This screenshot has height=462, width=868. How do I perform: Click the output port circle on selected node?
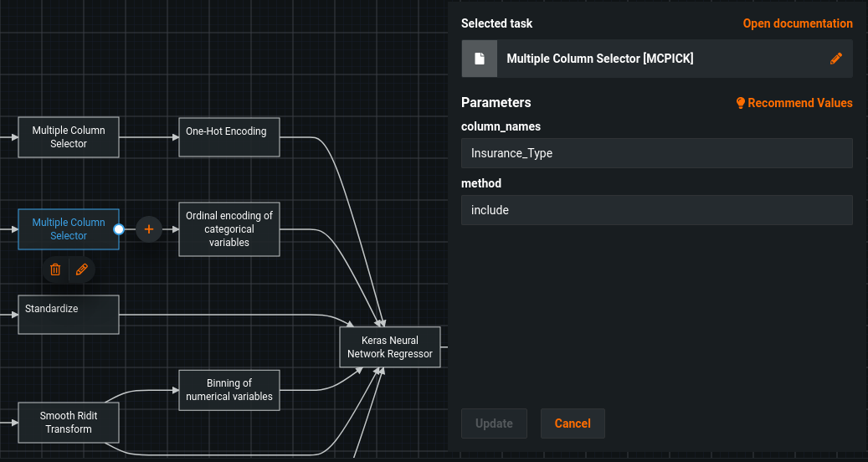coord(119,229)
